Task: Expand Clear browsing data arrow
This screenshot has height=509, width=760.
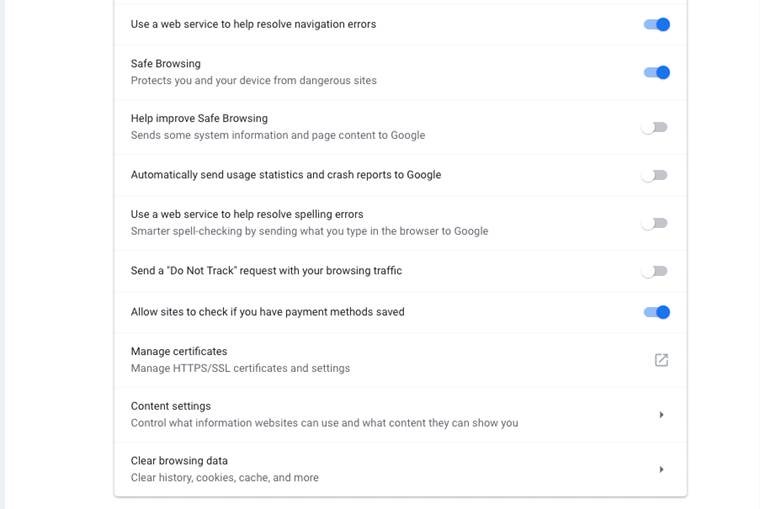Action: [x=661, y=469]
